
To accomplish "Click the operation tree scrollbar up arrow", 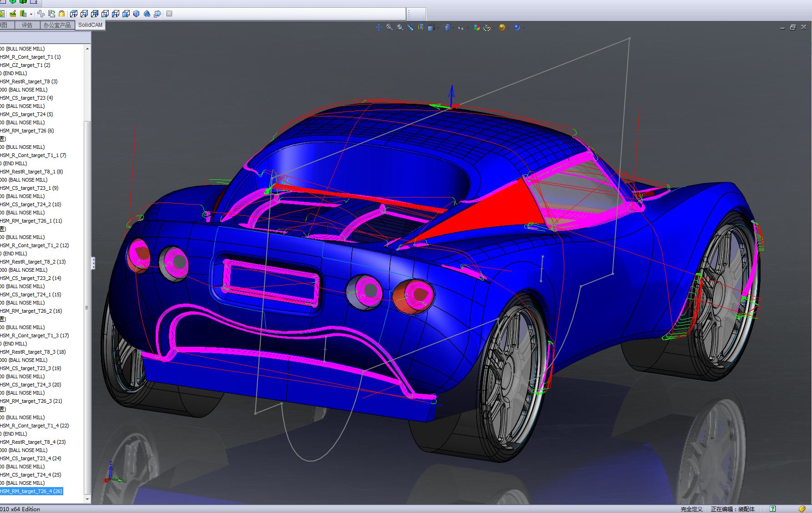I will click(x=87, y=48).
